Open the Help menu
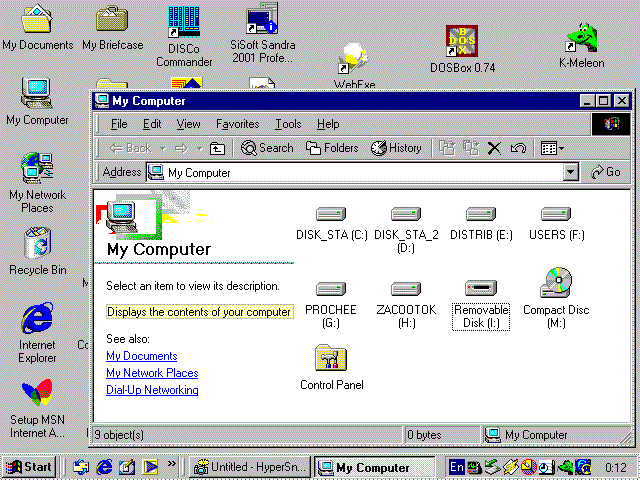640x480 pixels. click(328, 124)
